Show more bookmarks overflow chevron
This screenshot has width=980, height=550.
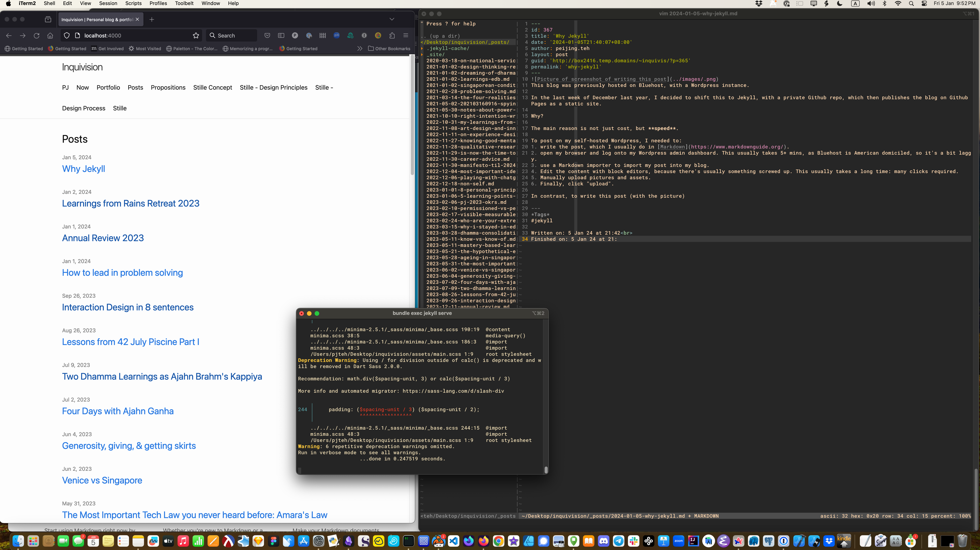pyautogui.click(x=359, y=49)
